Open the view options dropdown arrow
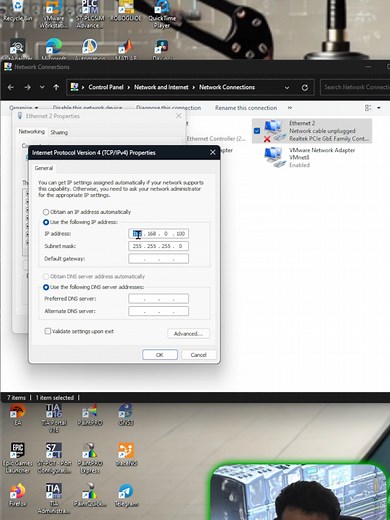 coord(379,108)
